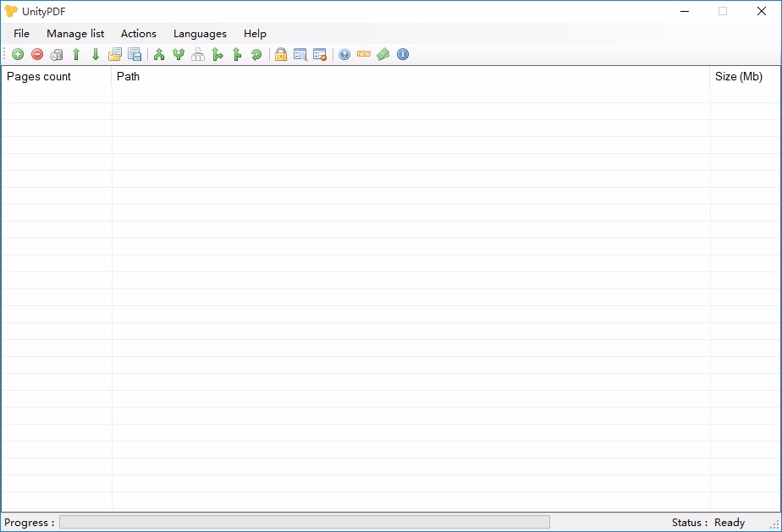Click the blue info About icon

point(403,54)
